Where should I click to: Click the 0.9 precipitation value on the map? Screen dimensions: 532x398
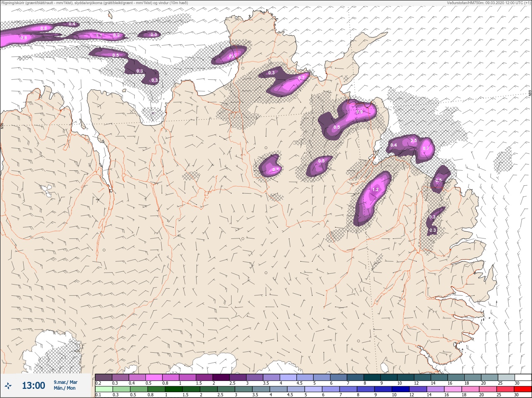click(360, 112)
